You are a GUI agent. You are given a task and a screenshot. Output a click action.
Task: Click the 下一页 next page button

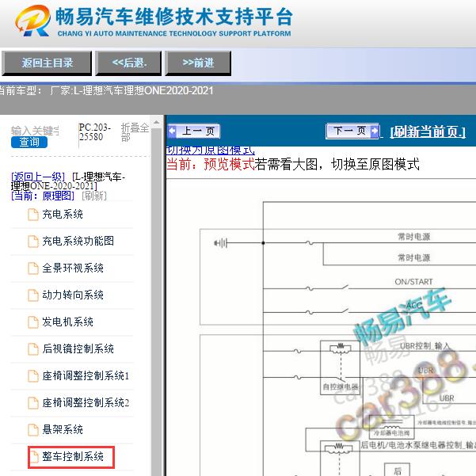click(352, 131)
